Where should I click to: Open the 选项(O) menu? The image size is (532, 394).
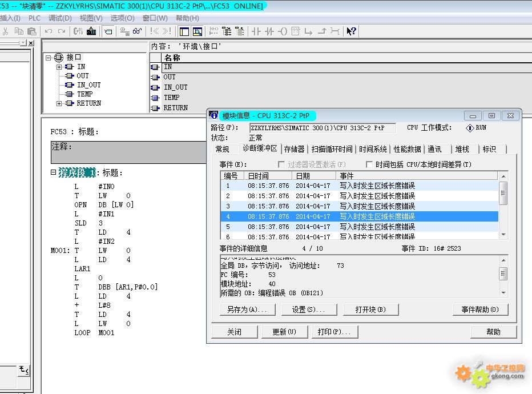[123, 18]
